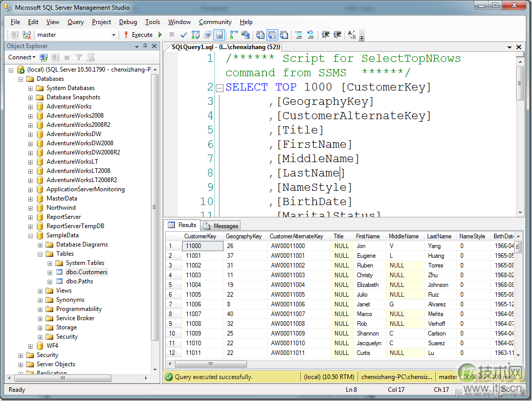532x401 pixels.
Task: Switch output to Results to Text
Action: click(260, 35)
